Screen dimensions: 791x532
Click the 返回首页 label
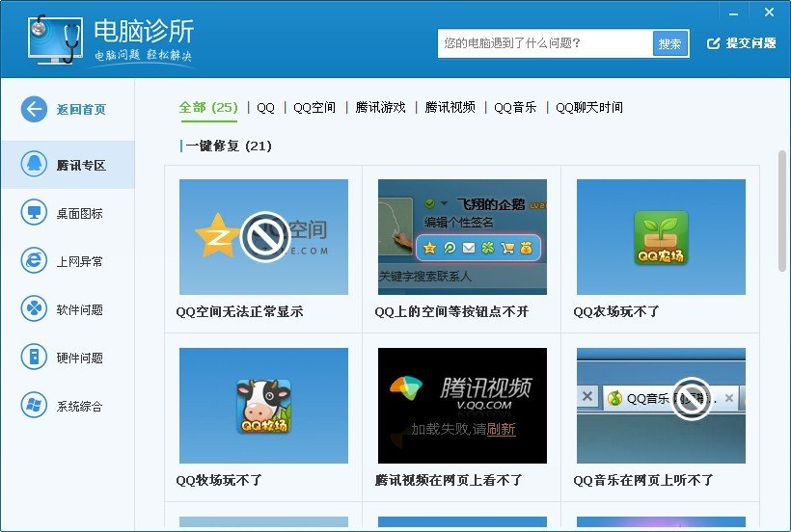point(81,109)
